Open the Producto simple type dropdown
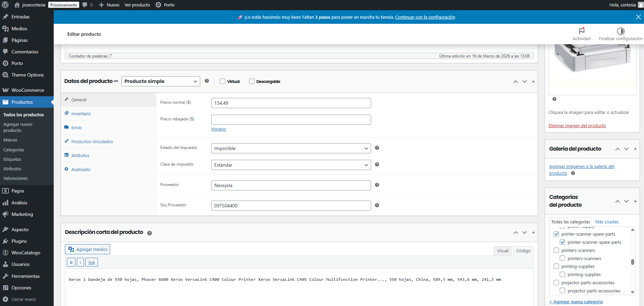This screenshot has width=644, height=306. pos(160,81)
